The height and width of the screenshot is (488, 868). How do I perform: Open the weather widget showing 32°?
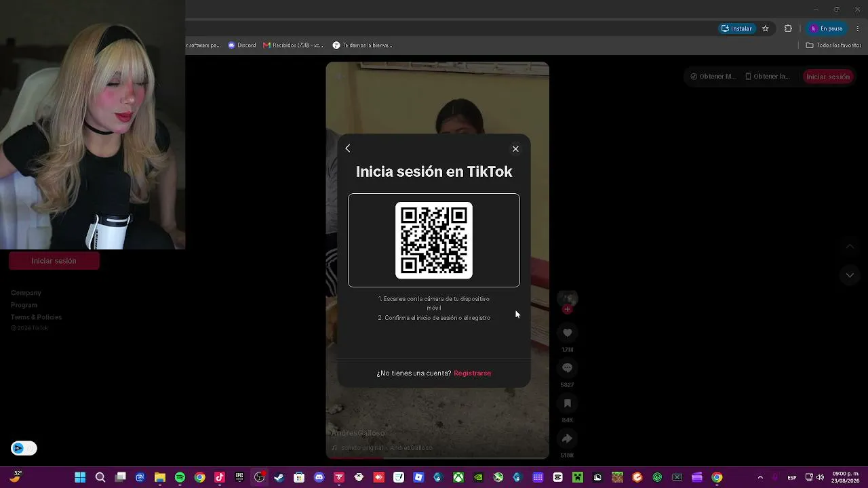[x=15, y=477]
